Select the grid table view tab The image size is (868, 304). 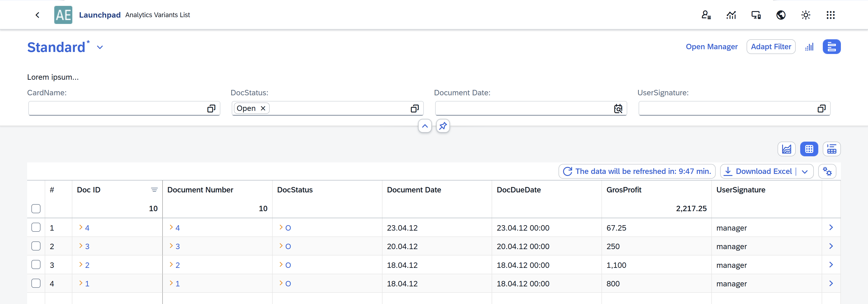[x=809, y=149]
